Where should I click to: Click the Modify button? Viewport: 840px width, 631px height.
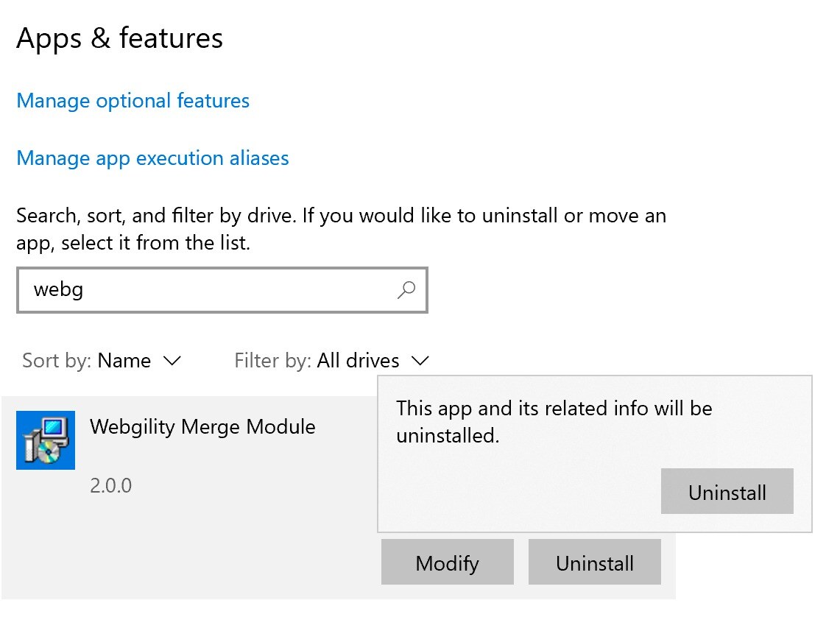[448, 562]
